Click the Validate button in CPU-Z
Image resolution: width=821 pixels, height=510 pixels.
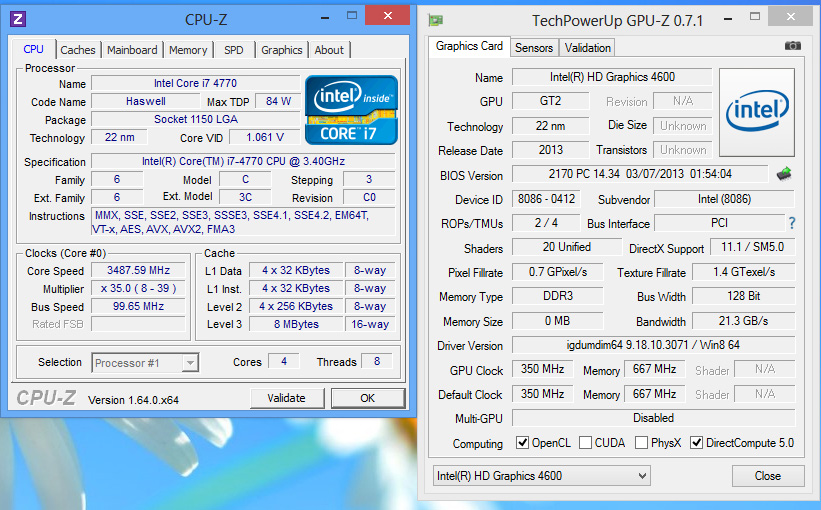pos(286,398)
